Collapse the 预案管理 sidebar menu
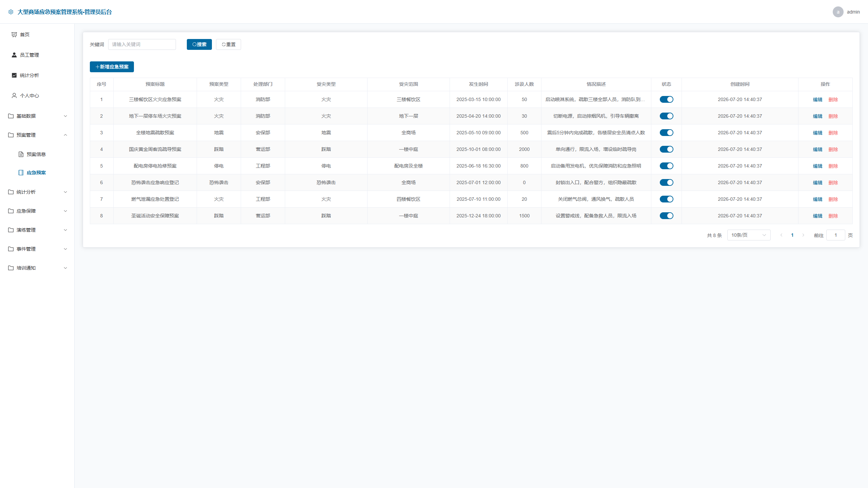Image resolution: width=868 pixels, height=488 pixels. (x=37, y=135)
